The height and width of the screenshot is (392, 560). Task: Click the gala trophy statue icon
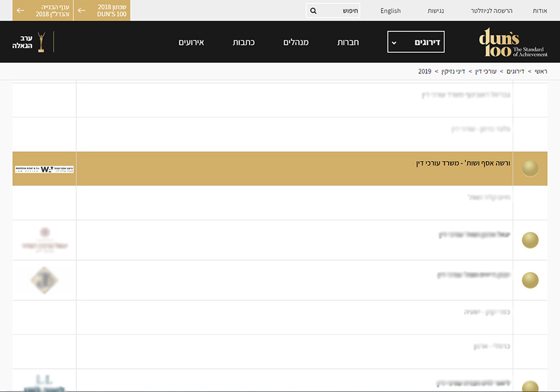41,42
